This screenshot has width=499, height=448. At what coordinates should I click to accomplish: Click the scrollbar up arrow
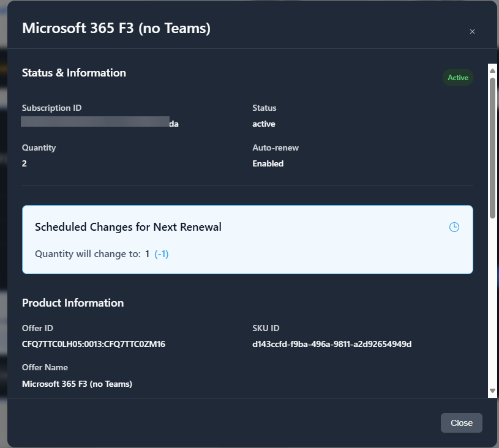(493, 70)
